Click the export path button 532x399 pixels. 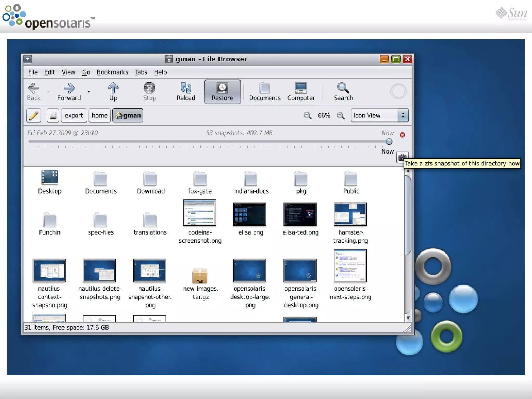(74, 115)
